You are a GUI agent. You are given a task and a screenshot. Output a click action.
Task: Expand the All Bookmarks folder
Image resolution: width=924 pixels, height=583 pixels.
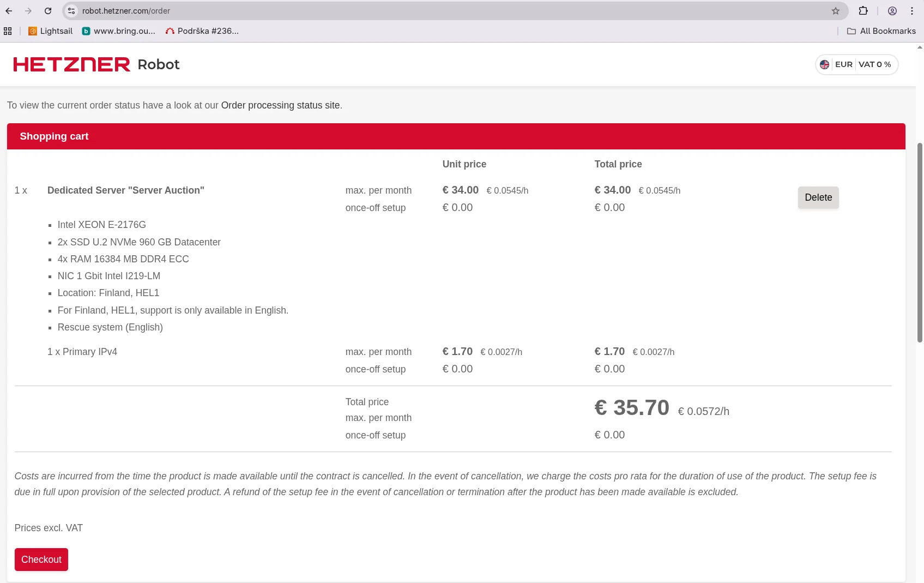pos(881,31)
